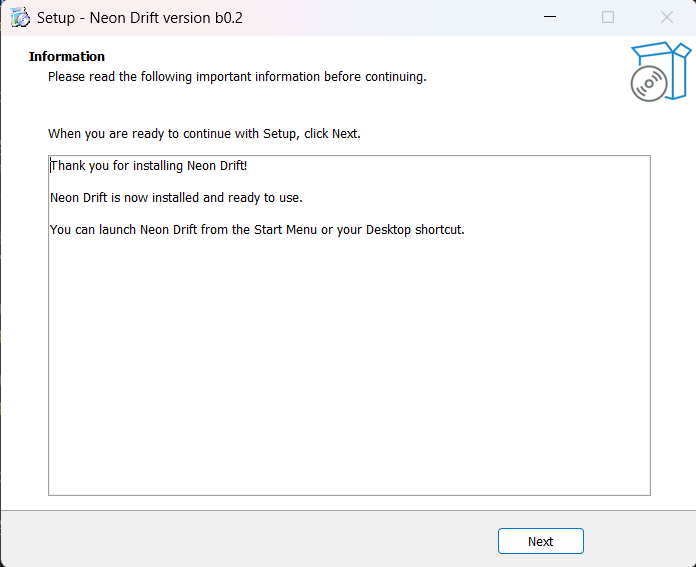Image resolution: width=696 pixels, height=567 pixels.
Task: Click the 'When you are ready' instruction
Action: tap(204, 133)
